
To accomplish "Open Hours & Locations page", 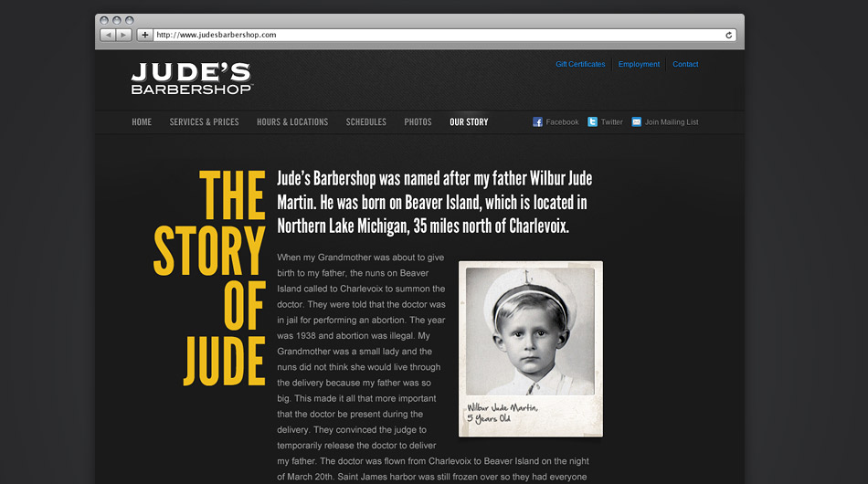I will 292,121.
